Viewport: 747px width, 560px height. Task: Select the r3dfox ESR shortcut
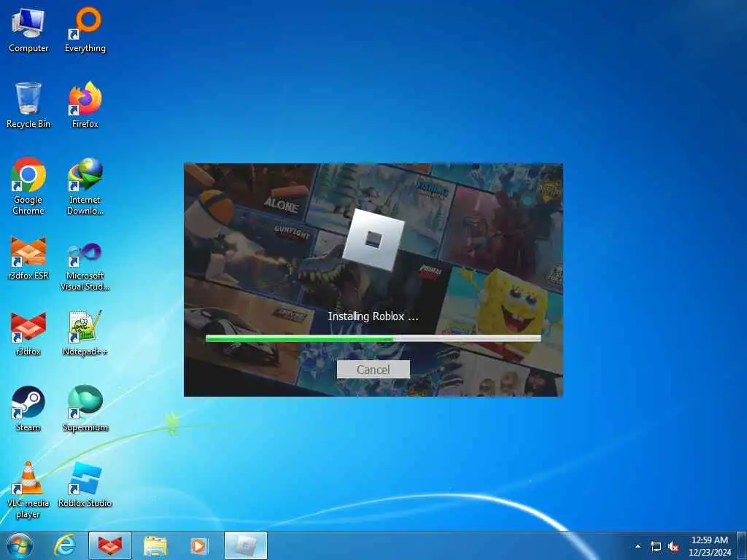click(x=28, y=258)
